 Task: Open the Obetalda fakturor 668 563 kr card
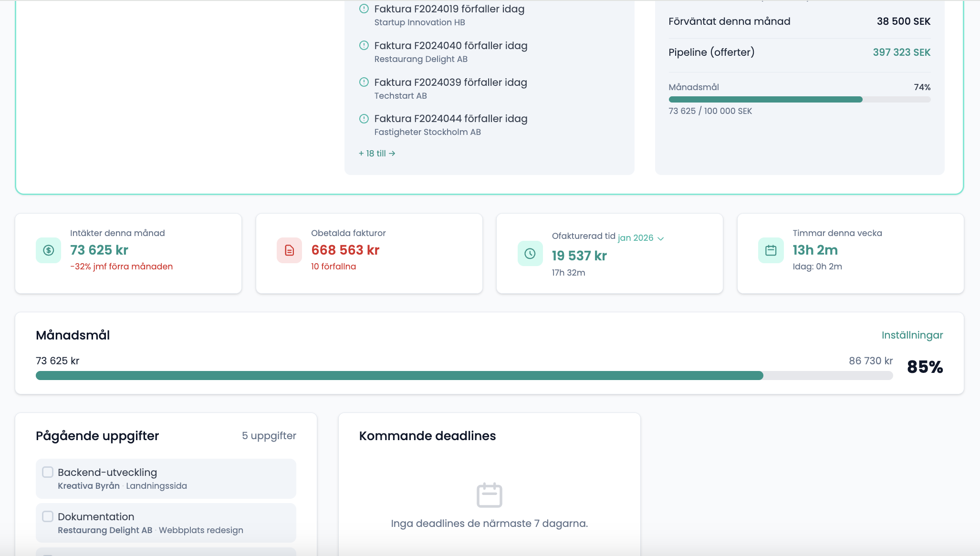click(x=369, y=253)
